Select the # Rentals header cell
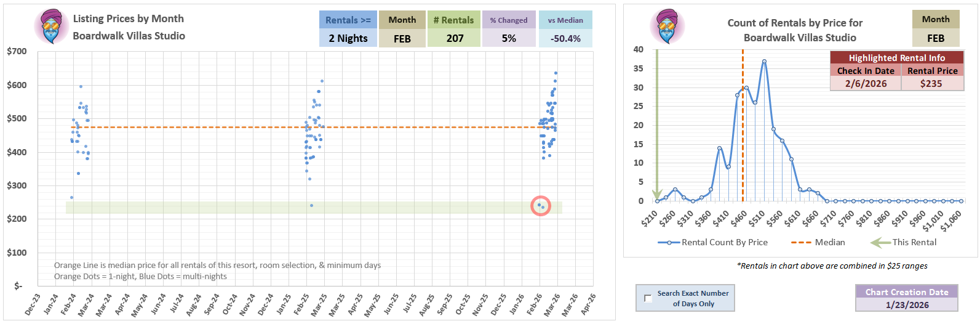The width and height of the screenshot is (980, 321). pos(453,20)
